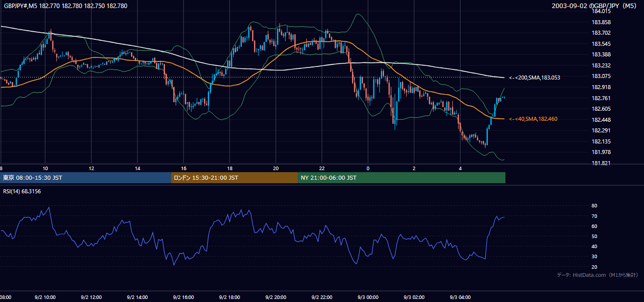Click hour label 18 under the price chart
This screenshot has height=302, width=644.
(x=230, y=168)
